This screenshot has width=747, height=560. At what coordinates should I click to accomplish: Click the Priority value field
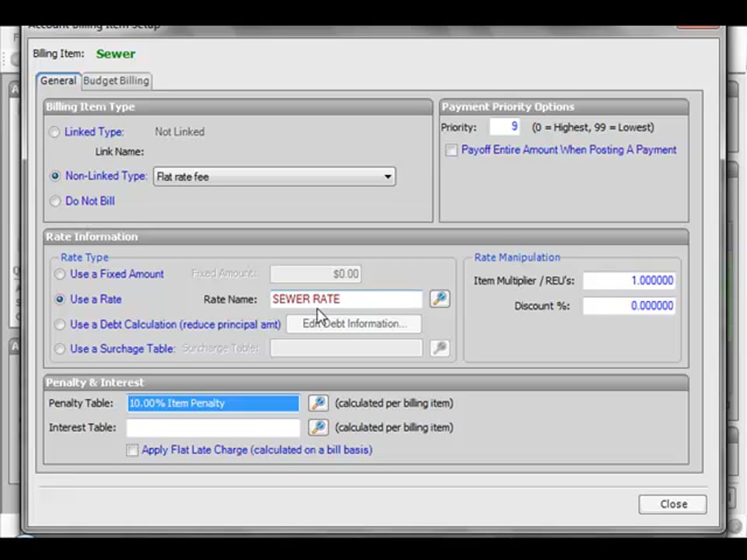505,127
